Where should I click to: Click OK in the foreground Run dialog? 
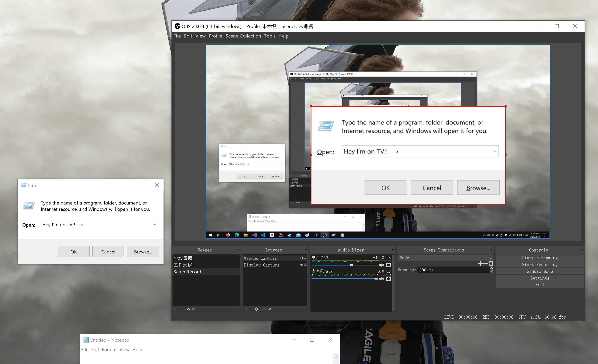(x=73, y=251)
